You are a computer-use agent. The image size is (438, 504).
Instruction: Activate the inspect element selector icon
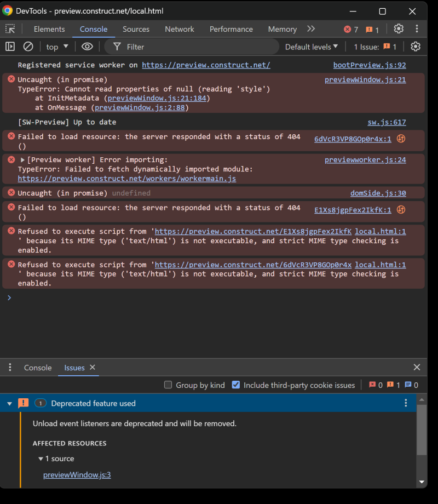pyautogui.click(x=10, y=29)
